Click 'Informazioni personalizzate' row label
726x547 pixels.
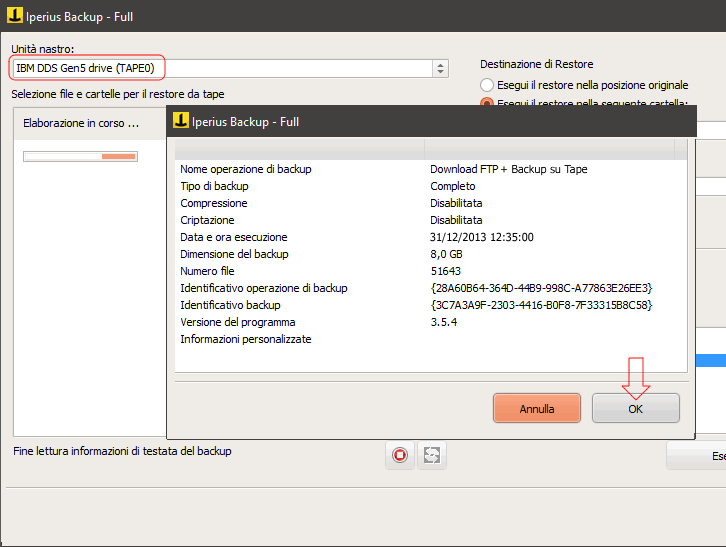point(245,339)
